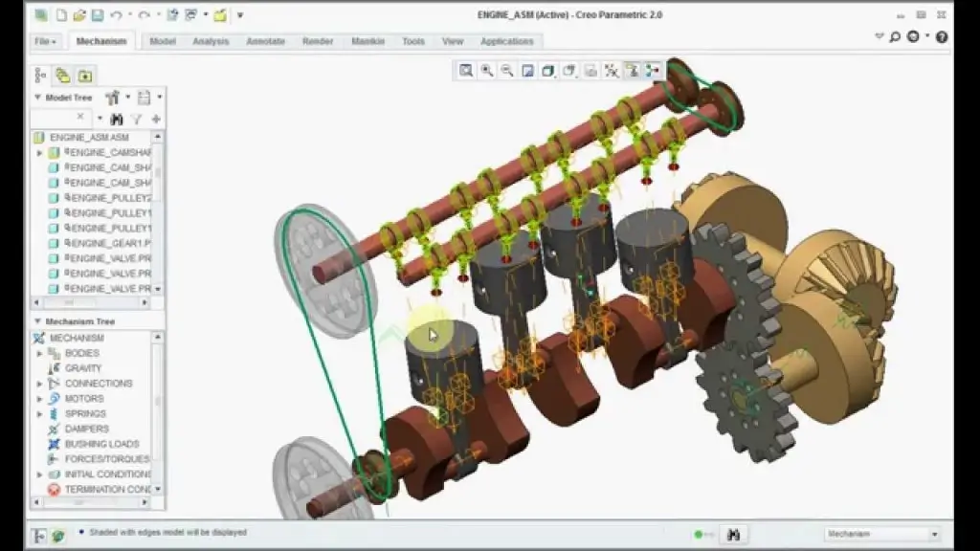Collapse the Mechanism Tree panel
980x551 pixels.
tap(36, 321)
